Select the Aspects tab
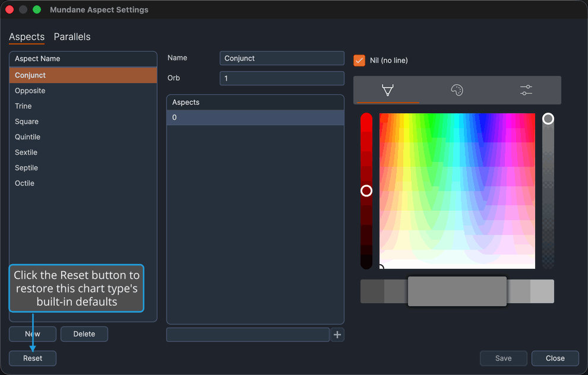The image size is (588, 375). click(x=27, y=37)
